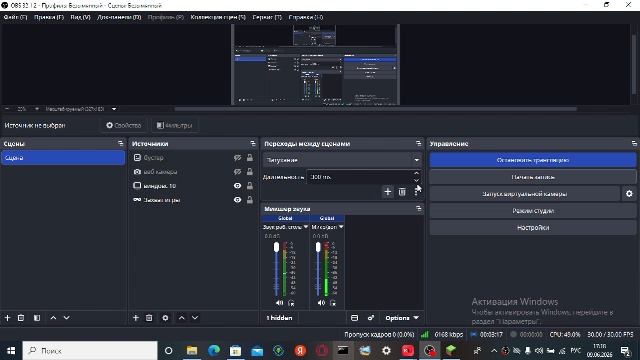Open scene filters icon in Scenes toolbar
This screenshot has height=360, width=640.
point(37,318)
